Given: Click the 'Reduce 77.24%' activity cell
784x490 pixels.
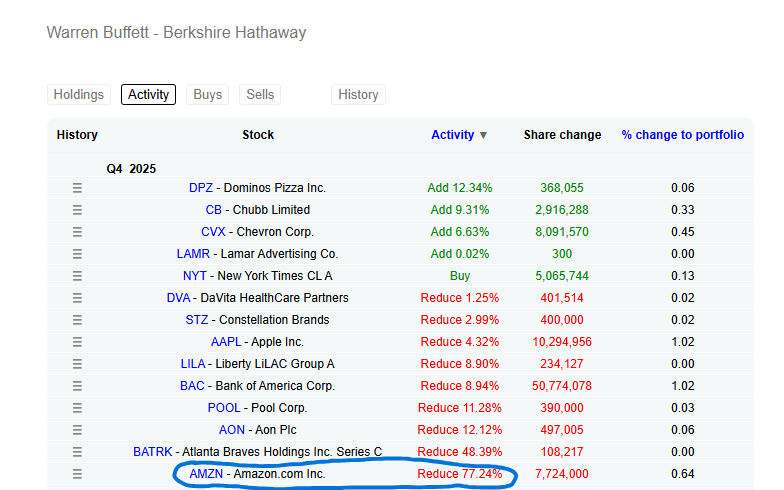Looking at the screenshot, I should pyautogui.click(x=460, y=474).
